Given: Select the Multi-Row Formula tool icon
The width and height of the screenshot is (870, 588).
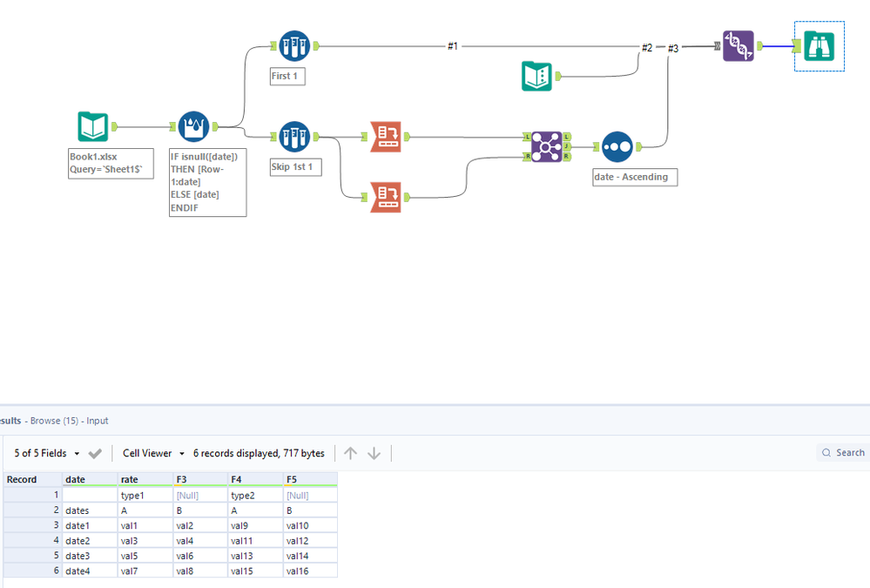Looking at the screenshot, I should tap(193, 126).
